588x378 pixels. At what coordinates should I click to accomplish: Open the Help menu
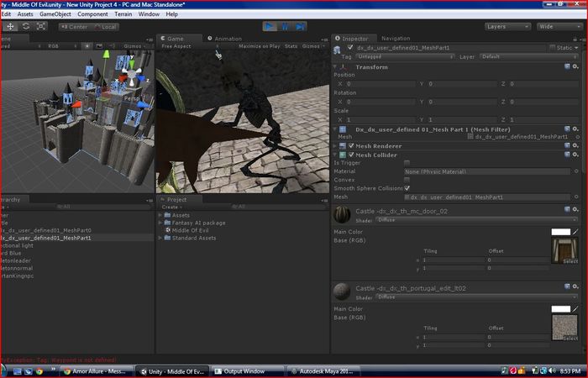[171, 14]
